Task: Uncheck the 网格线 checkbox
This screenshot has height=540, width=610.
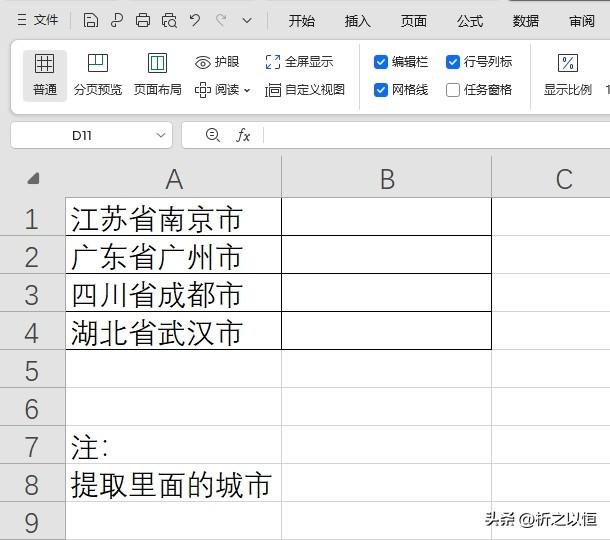Action: [x=380, y=90]
